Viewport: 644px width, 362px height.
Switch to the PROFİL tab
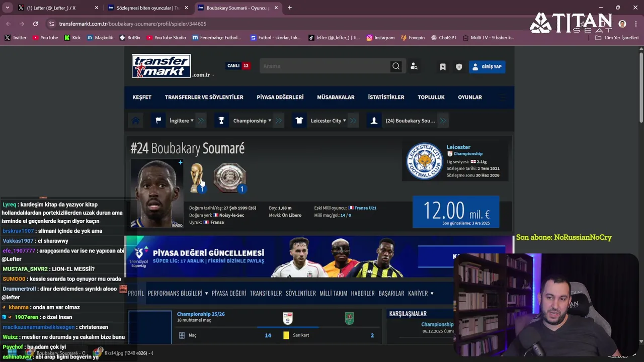136,293
